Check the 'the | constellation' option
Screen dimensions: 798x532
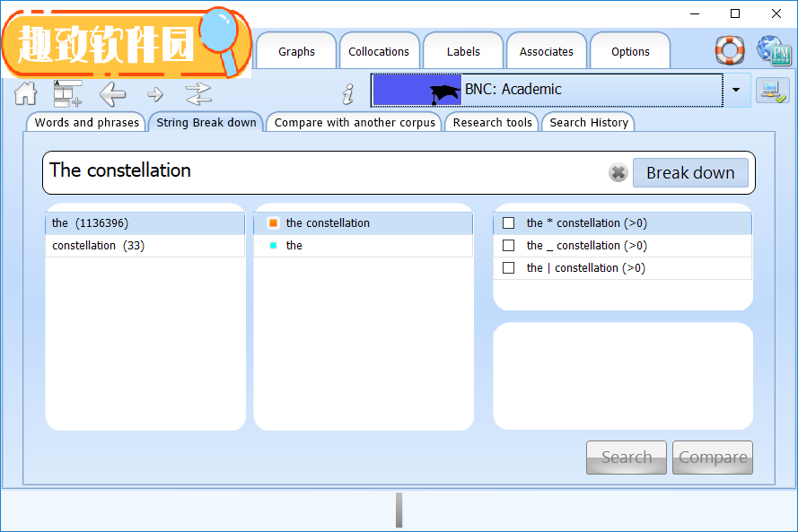[x=509, y=268]
